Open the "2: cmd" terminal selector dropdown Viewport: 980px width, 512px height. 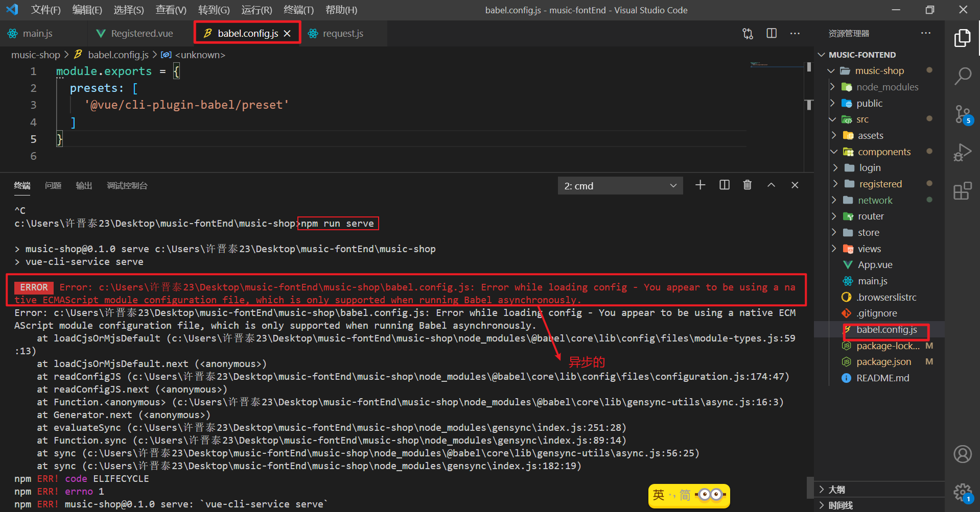point(620,185)
